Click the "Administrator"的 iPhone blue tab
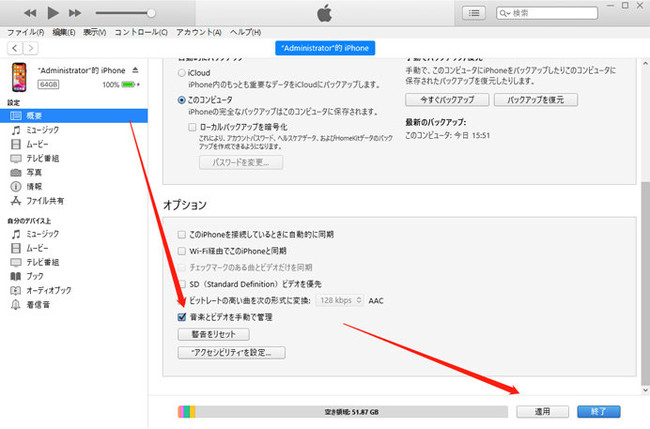The width and height of the screenshot is (650, 429). [325, 48]
